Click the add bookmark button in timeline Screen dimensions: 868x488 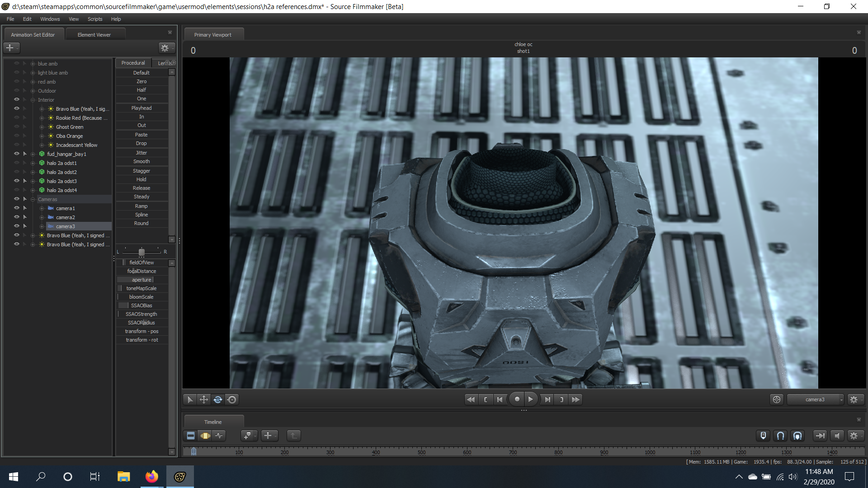coord(249,436)
